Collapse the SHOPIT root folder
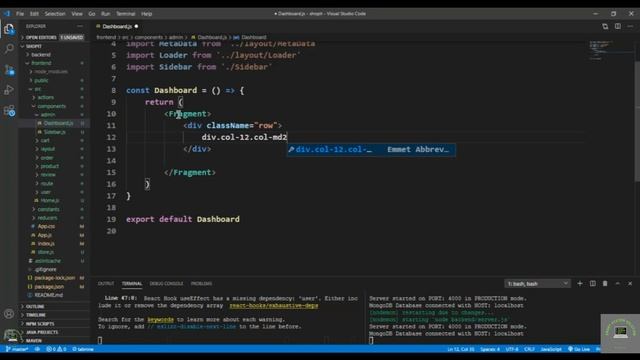The width and height of the screenshot is (640, 360). (x=53, y=46)
